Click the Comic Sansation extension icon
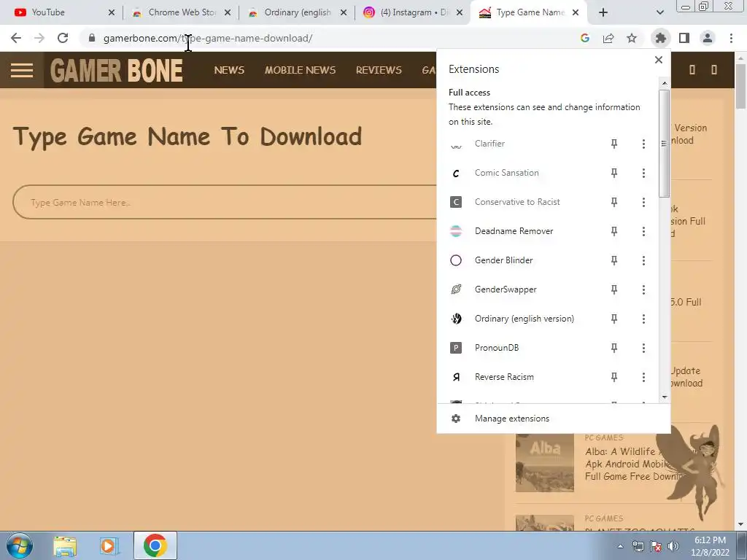 coord(456,174)
